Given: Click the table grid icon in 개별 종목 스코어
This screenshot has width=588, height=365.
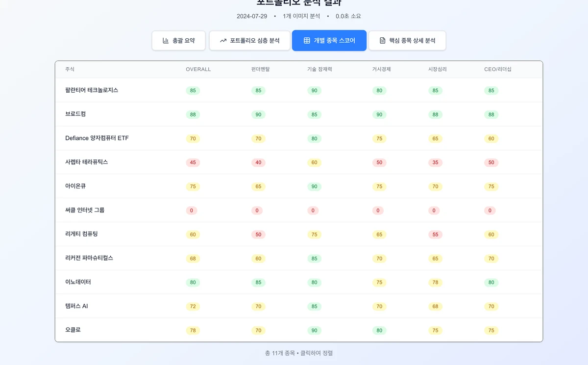Looking at the screenshot, I should [x=307, y=41].
